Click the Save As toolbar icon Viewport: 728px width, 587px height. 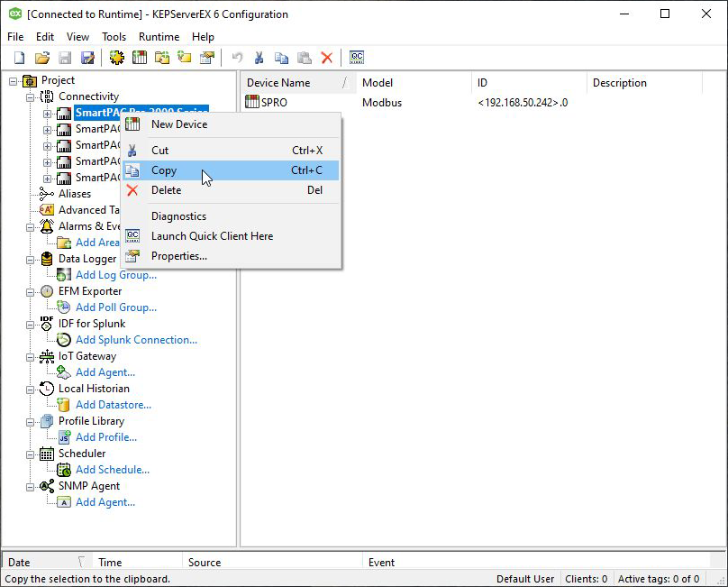[x=87, y=58]
